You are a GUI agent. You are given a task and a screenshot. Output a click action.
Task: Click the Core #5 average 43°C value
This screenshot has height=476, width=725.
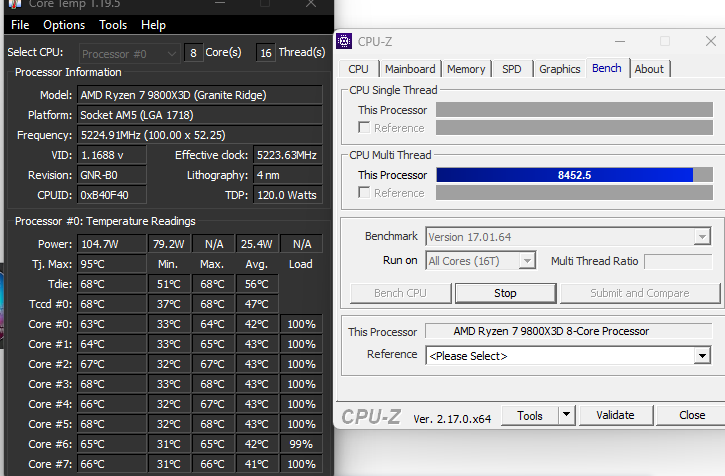[x=257, y=424]
